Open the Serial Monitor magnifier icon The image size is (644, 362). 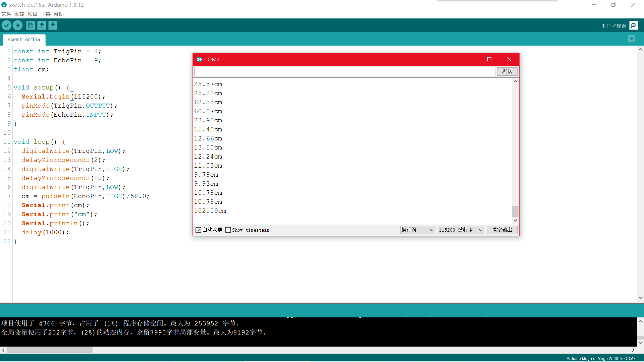pos(634,25)
